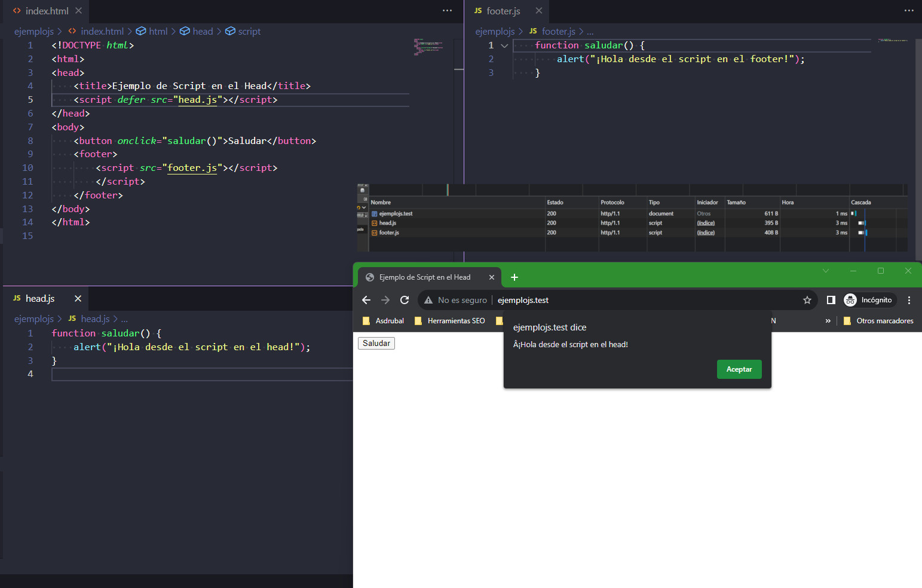Screen dimensions: 922x588
Task: Toggle the browser side panel icon
Action: (831, 300)
